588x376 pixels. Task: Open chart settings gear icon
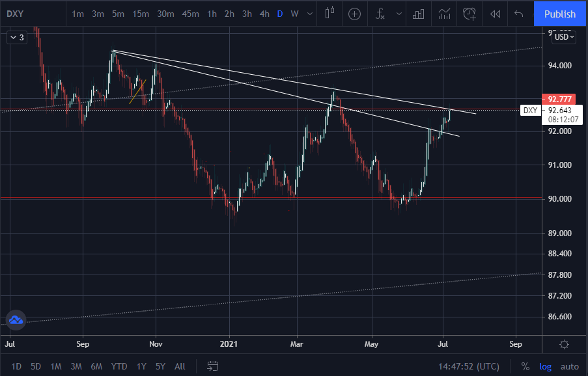tap(564, 344)
